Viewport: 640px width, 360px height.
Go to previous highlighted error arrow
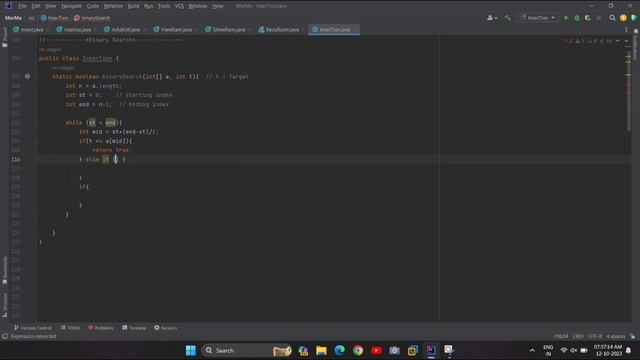618,41
